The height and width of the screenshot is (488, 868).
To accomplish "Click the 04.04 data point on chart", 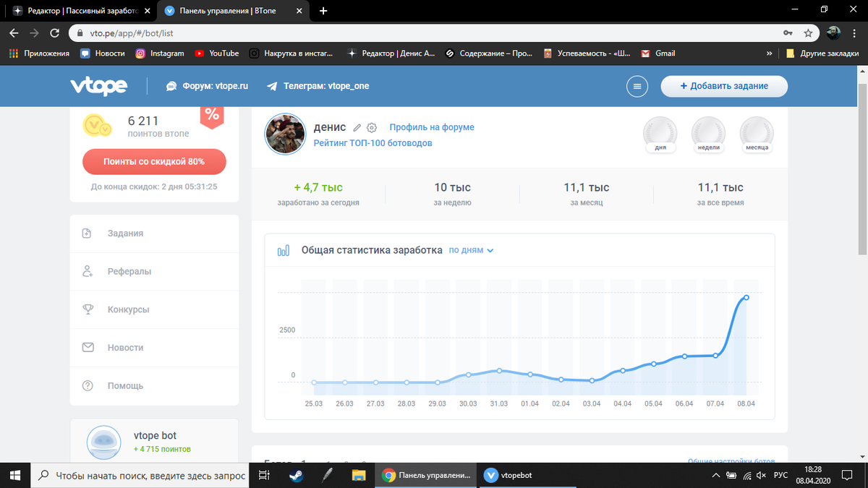I will pos(623,371).
